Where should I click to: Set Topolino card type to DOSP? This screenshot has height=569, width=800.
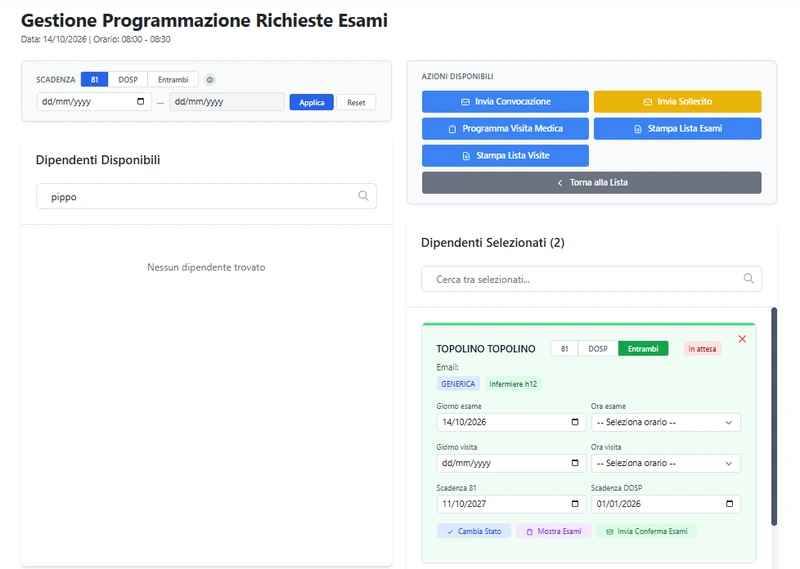(598, 349)
